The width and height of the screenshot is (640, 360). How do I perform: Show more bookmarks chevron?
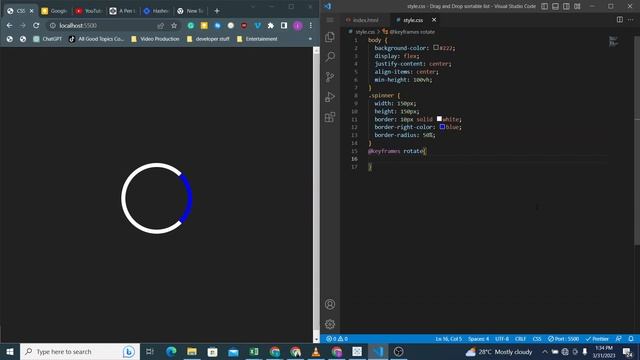pyautogui.click(x=310, y=39)
